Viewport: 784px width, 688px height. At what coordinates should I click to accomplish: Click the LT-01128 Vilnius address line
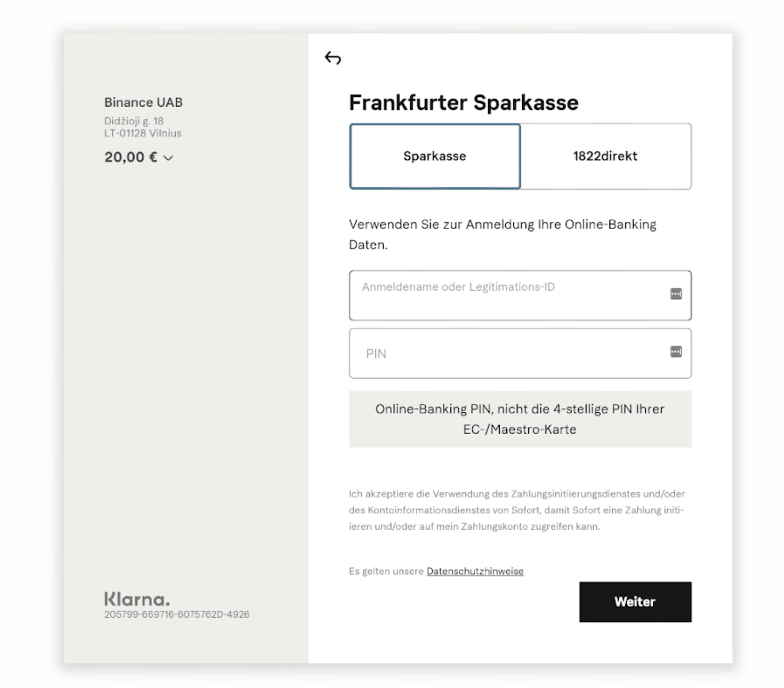click(x=143, y=133)
